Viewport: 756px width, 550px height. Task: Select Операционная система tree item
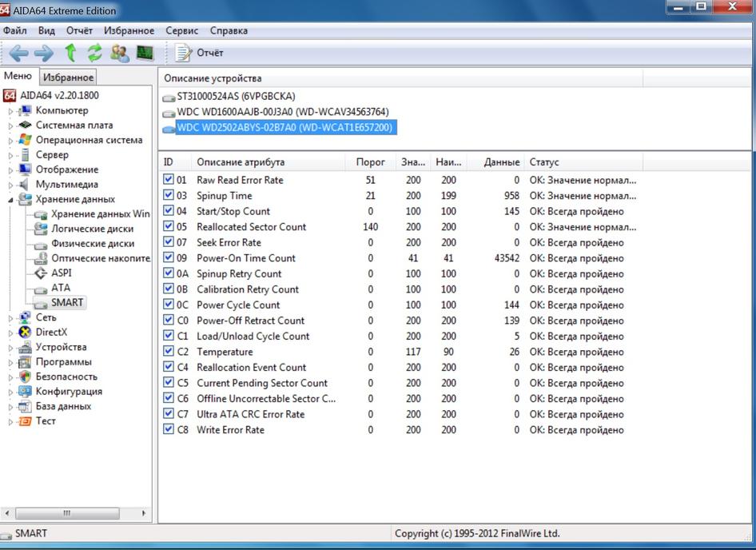pyautogui.click(x=90, y=141)
